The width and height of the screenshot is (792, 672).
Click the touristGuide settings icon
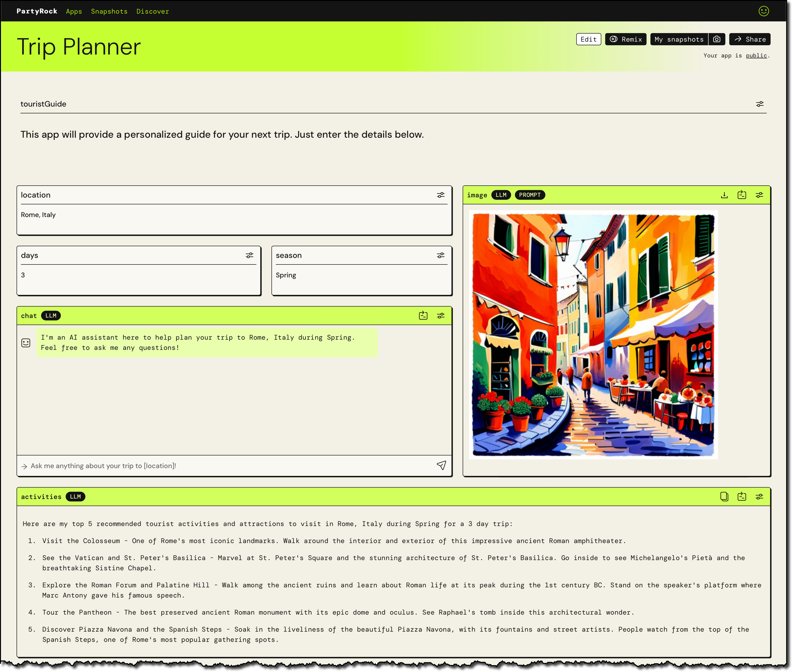point(760,103)
